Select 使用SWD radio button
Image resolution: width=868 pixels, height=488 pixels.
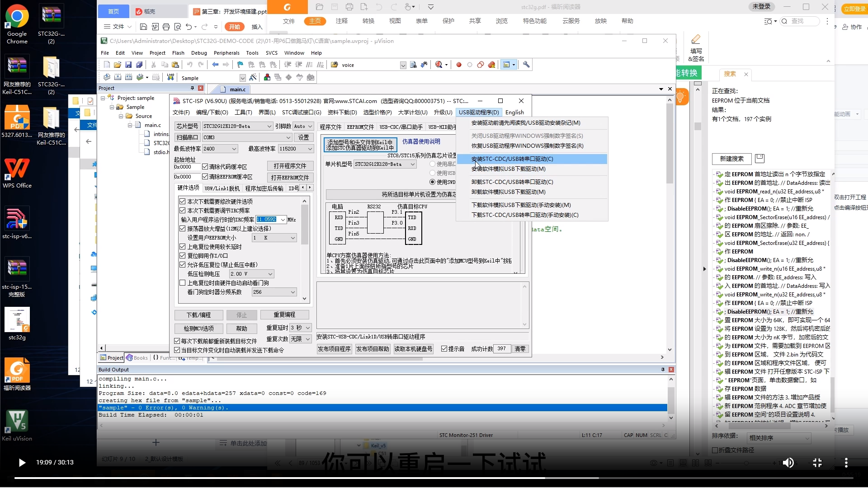coord(432,182)
